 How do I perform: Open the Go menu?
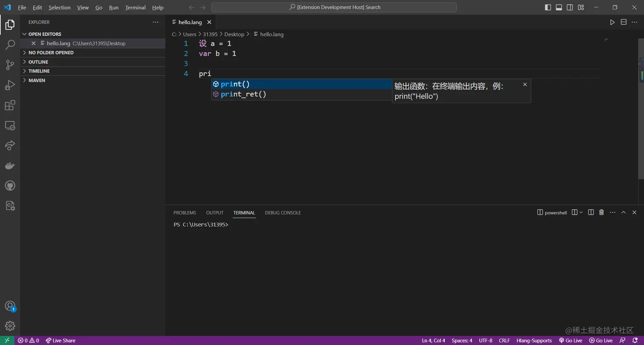point(99,7)
